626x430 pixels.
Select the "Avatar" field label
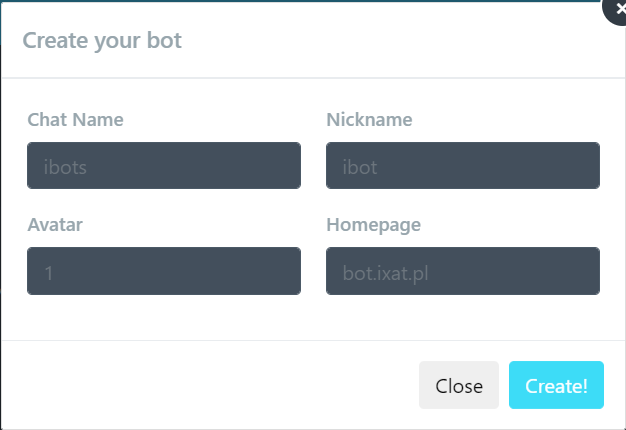(x=55, y=225)
